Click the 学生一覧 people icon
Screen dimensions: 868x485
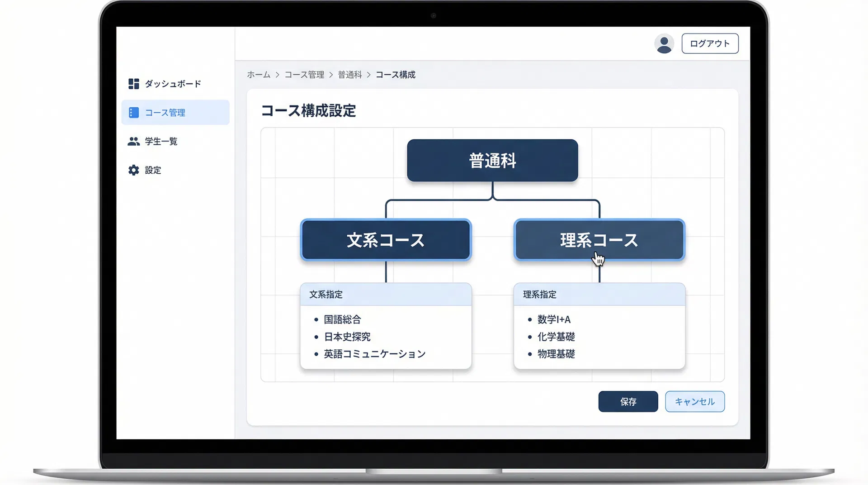(133, 141)
